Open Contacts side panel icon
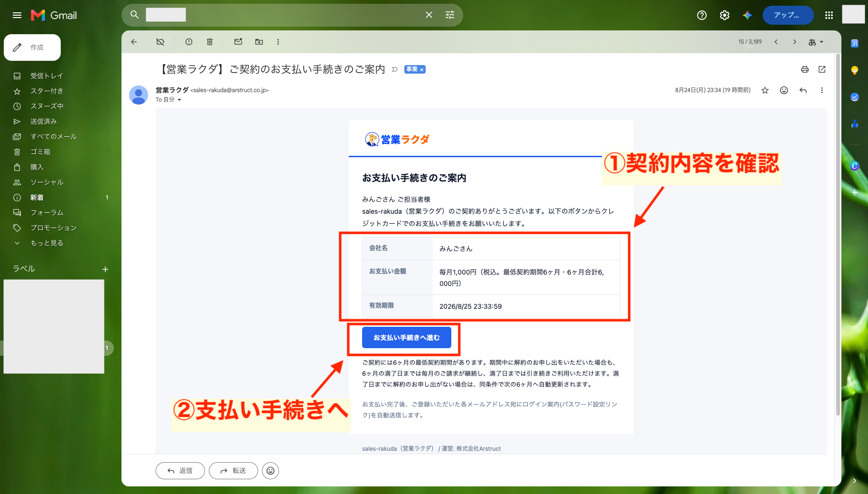 pyautogui.click(x=855, y=123)
